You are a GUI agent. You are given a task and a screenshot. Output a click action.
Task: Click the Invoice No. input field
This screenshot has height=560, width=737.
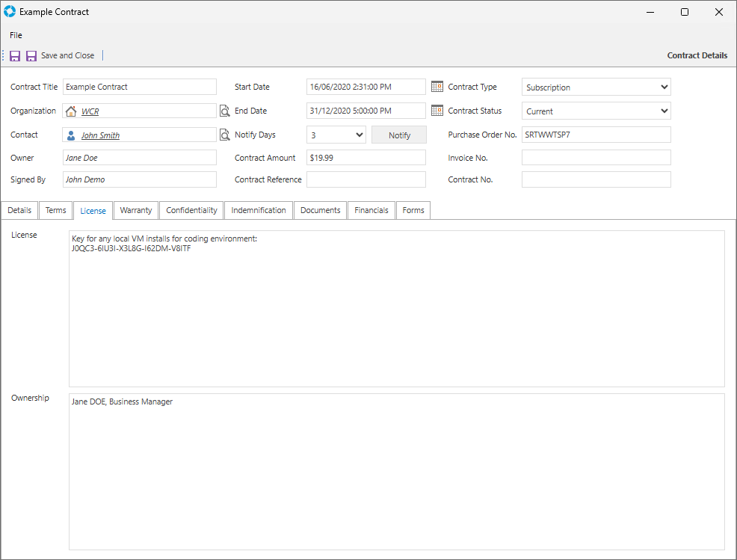pos(596,158)
